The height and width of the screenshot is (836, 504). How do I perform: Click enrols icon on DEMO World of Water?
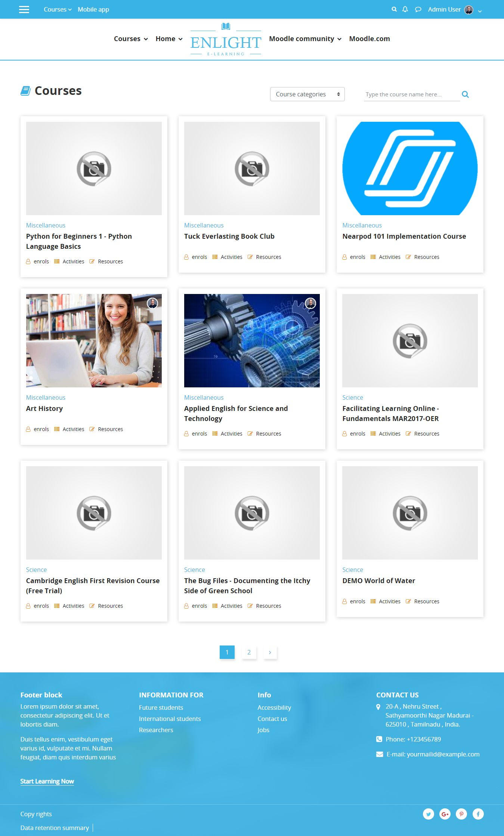click(344, 601)
